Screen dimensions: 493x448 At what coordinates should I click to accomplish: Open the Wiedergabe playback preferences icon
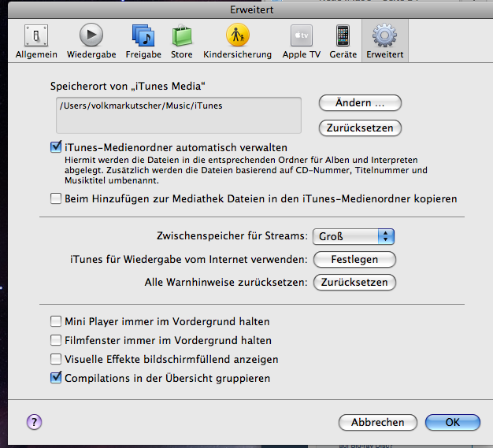91,35
